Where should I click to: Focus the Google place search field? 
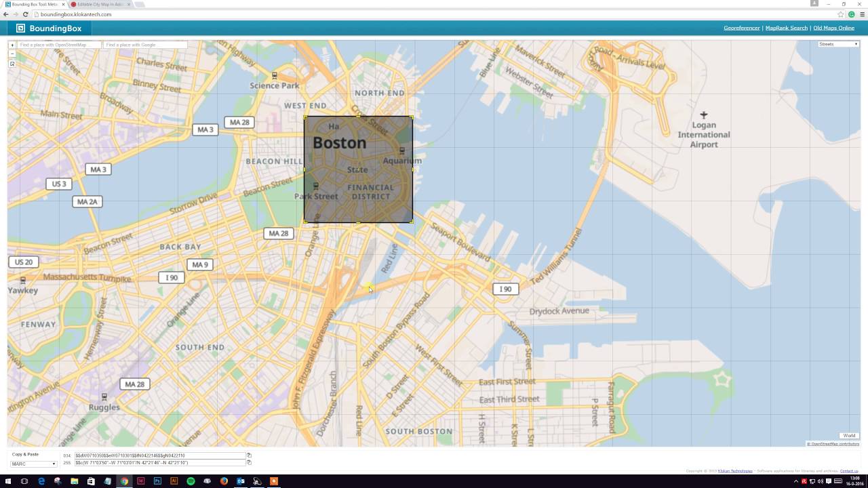point(145,45)
